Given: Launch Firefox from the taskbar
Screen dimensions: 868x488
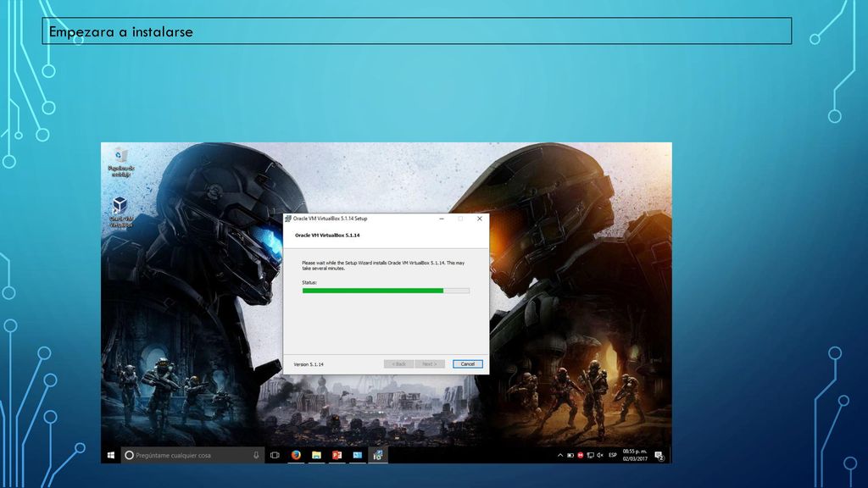Looking at the screenshot, I should pyautogui.click(x=296, y=455).
